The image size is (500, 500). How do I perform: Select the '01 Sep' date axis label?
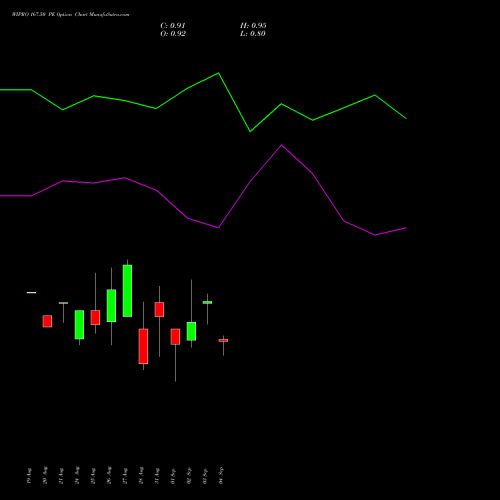coord(173,476)
